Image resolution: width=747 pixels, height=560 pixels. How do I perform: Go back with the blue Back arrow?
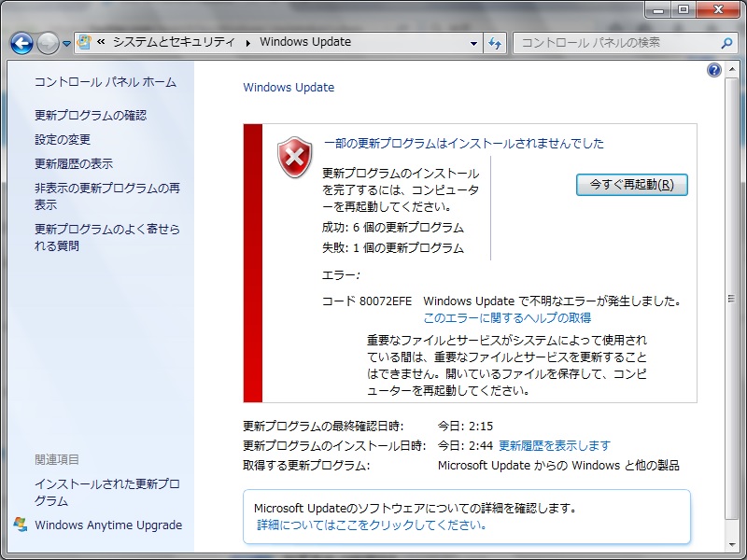(21, 43)
